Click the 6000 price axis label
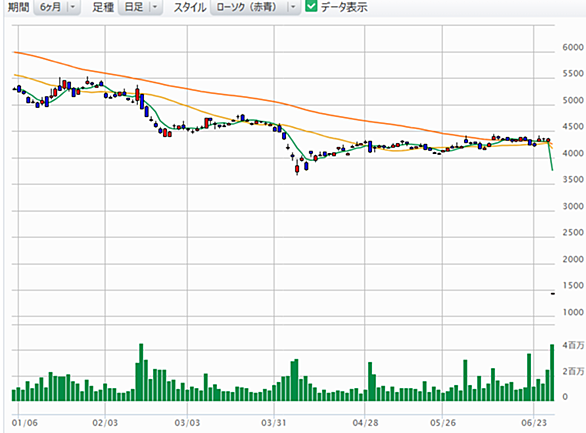The height and width of the screenshot is (433, 586). click(573, 47)
